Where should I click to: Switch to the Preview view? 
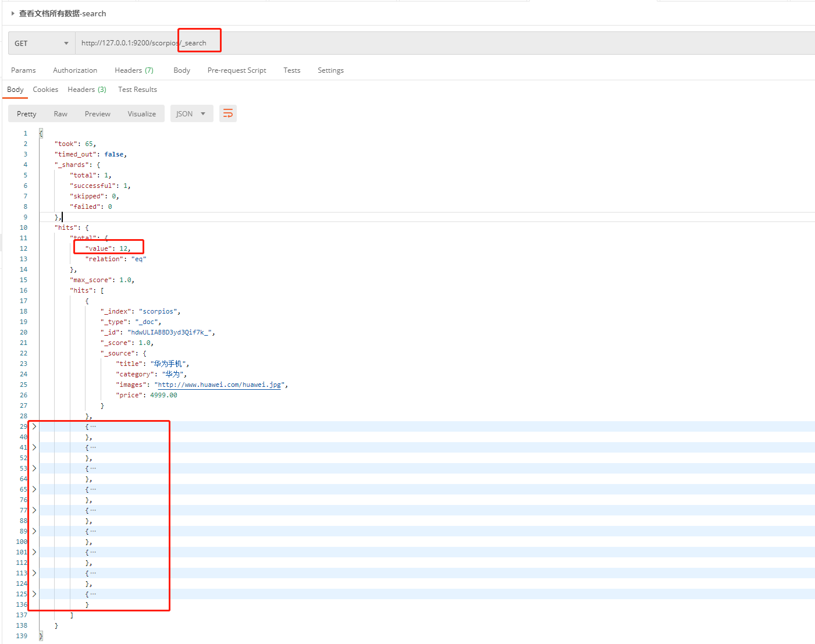coord(98,113)
